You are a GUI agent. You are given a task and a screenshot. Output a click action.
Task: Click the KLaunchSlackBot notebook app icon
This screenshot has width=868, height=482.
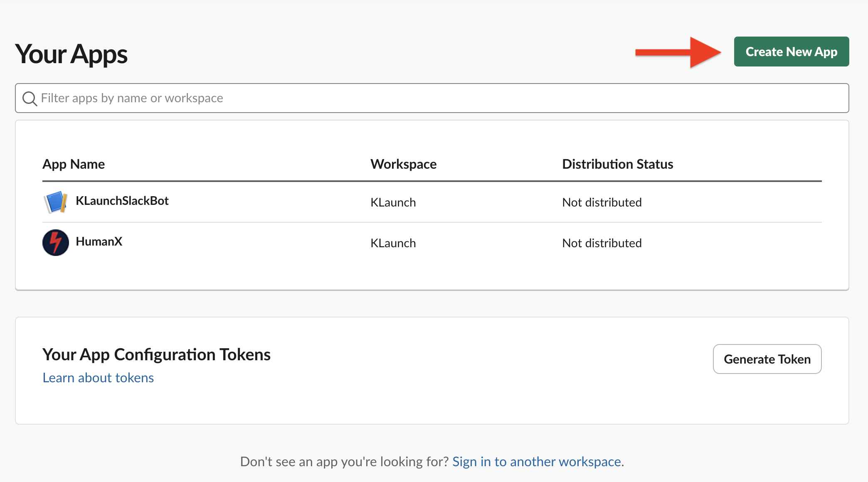(x=56, y=202)
